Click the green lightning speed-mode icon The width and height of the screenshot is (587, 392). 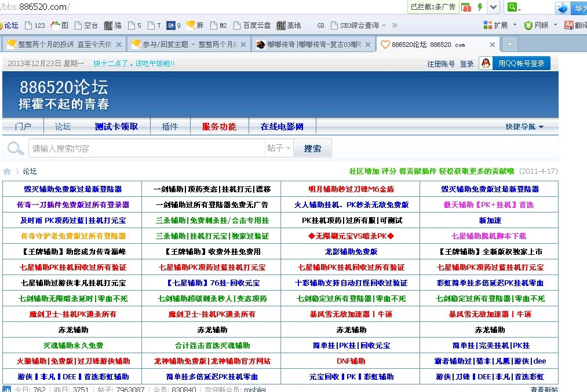(x=480, y=7)
